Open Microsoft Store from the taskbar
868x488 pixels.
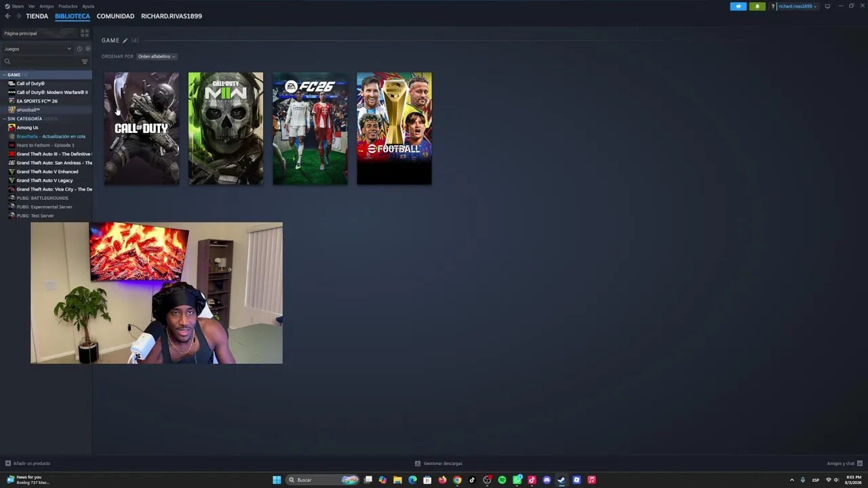click(427, 480)
